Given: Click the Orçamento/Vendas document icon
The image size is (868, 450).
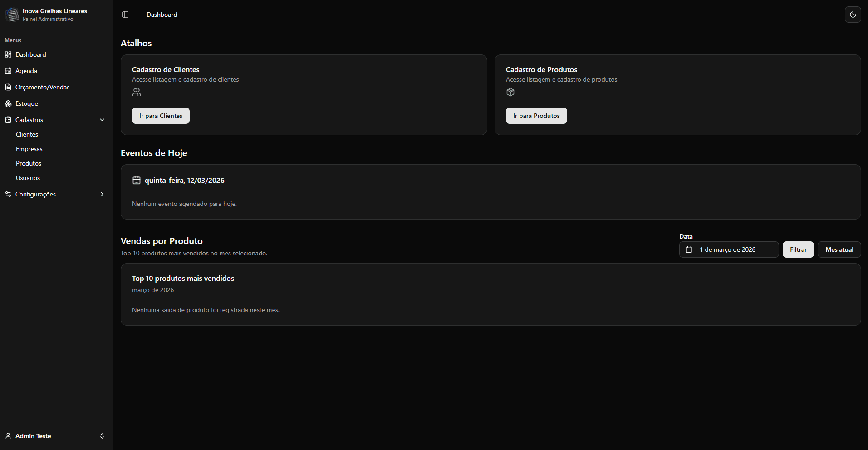Looking at the screenshot, I should tap(8, 87).
